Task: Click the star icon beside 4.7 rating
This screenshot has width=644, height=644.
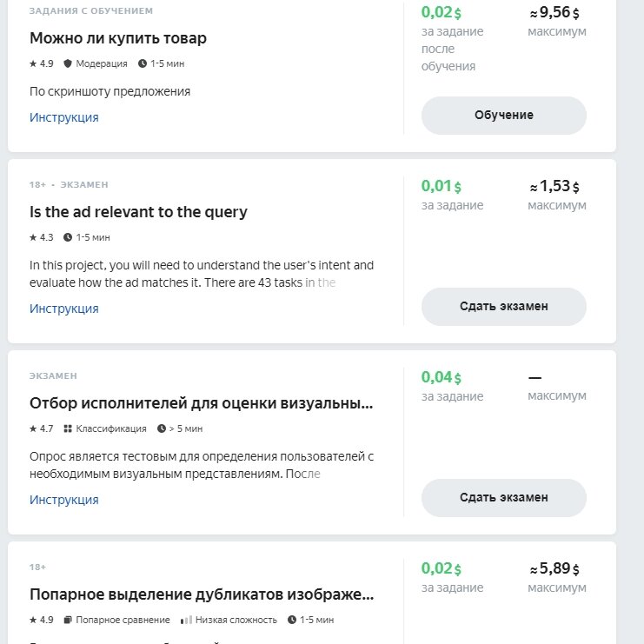Action: (x=33, y=428)
